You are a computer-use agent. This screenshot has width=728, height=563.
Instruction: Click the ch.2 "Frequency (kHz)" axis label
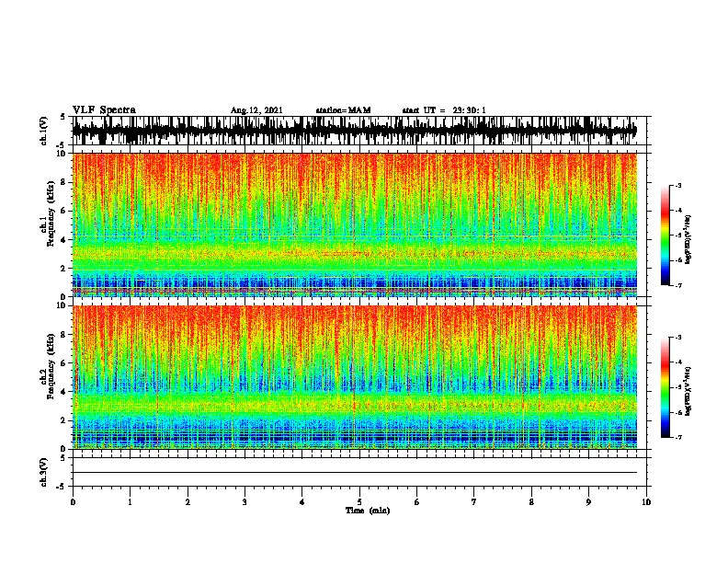(x=51, y=366)
